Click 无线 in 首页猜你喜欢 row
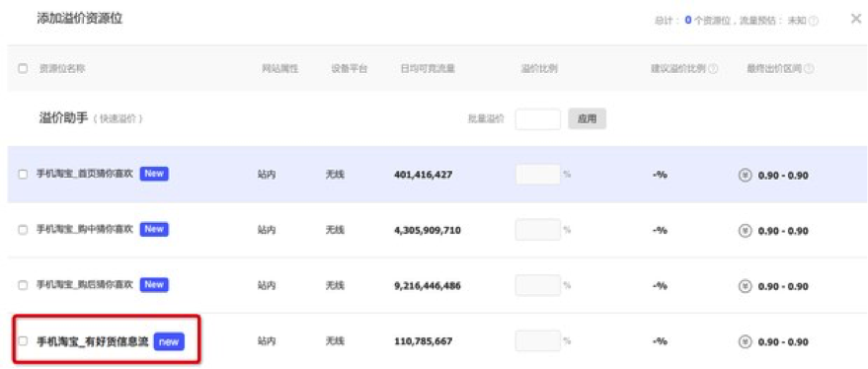This screenshot has width=868, height=369. (335, 175)
